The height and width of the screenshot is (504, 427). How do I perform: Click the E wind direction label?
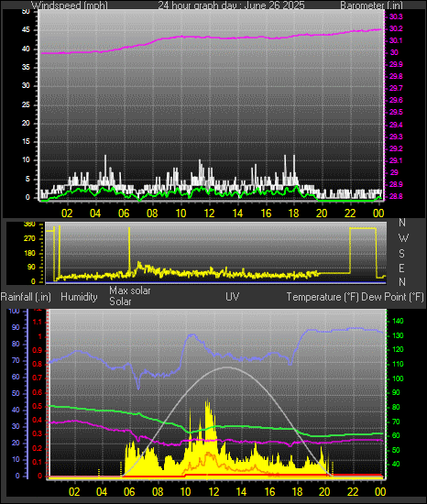click(401, 268)
